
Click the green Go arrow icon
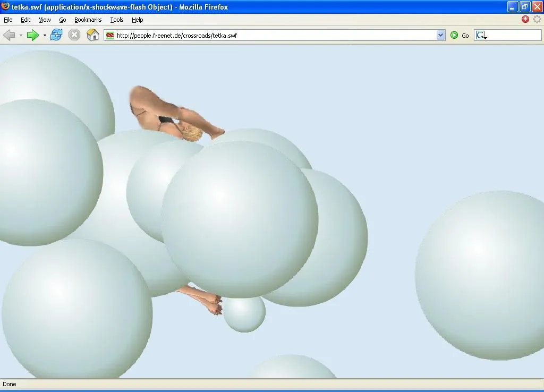[455, 35]
